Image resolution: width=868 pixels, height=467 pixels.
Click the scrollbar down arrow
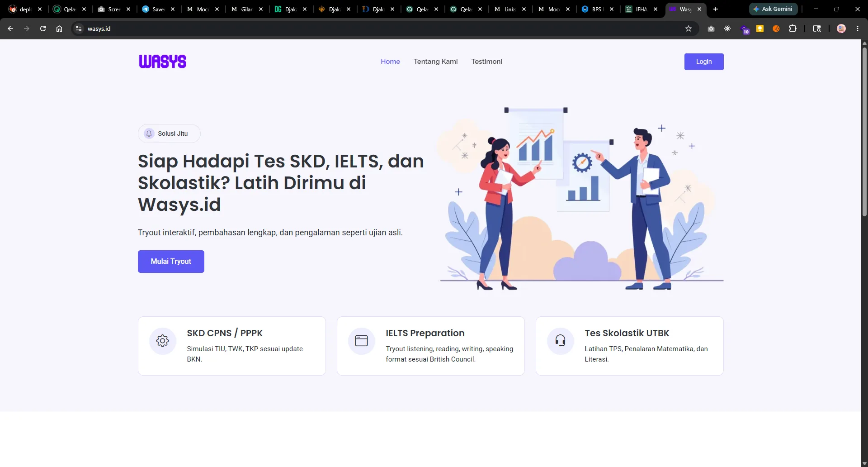[864, 463]
